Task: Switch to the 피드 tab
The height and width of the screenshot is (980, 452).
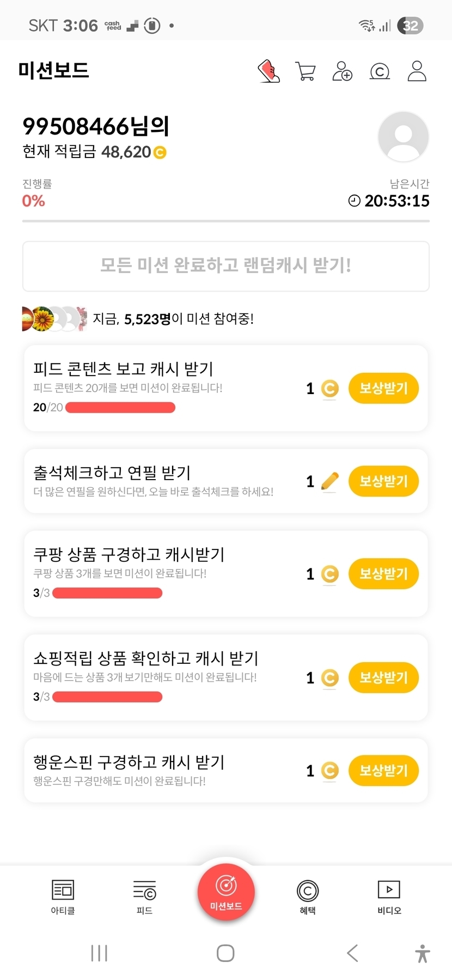Action: coord(144,897)
